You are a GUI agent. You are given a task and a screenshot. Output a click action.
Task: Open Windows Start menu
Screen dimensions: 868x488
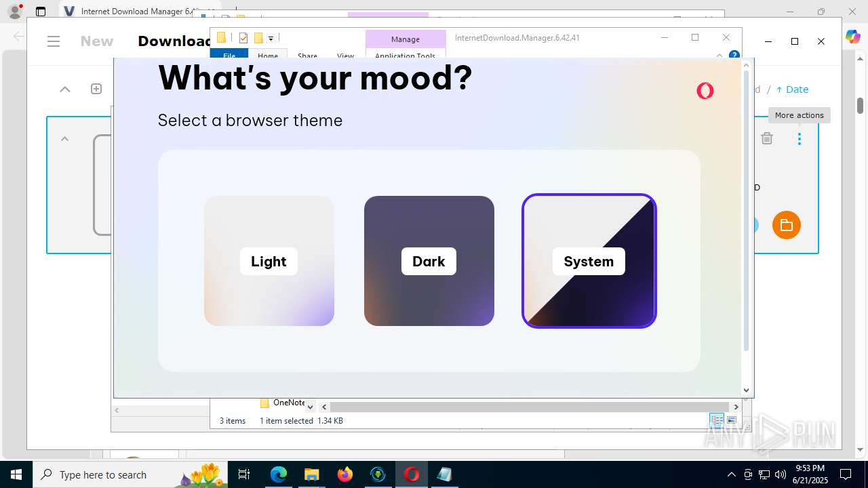pyautogui.click(x=16, y=474)
